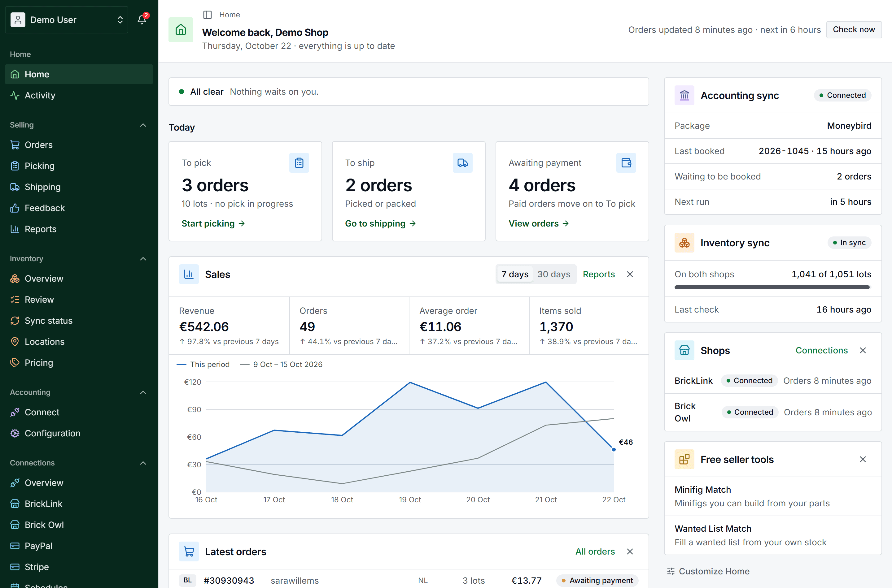The image size is (892, 588).
Task: Open the notifications bell
Action: (x=142, y=19)
